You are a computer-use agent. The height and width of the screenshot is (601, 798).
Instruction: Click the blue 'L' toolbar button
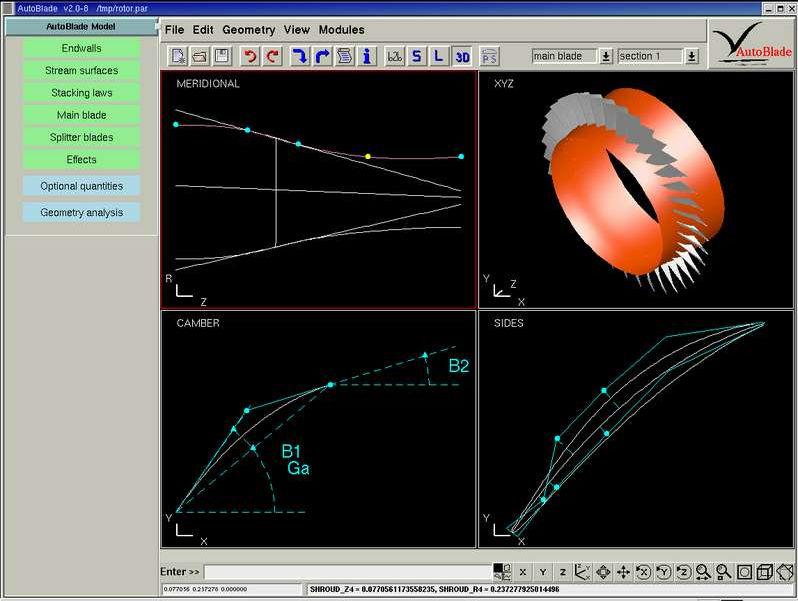[439, 56]
